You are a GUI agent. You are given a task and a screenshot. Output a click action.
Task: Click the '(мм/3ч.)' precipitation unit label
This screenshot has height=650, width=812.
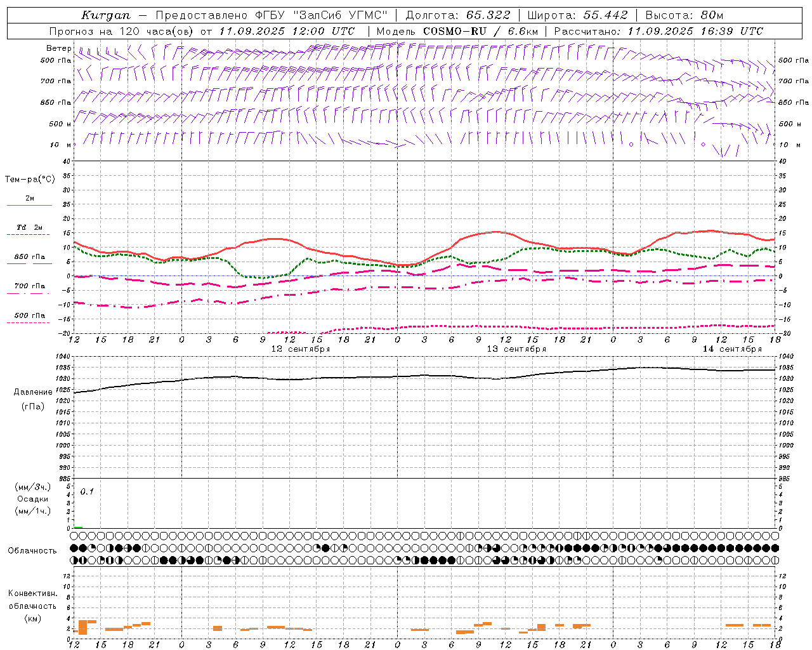pyautogui.click(x=33, y=487)
